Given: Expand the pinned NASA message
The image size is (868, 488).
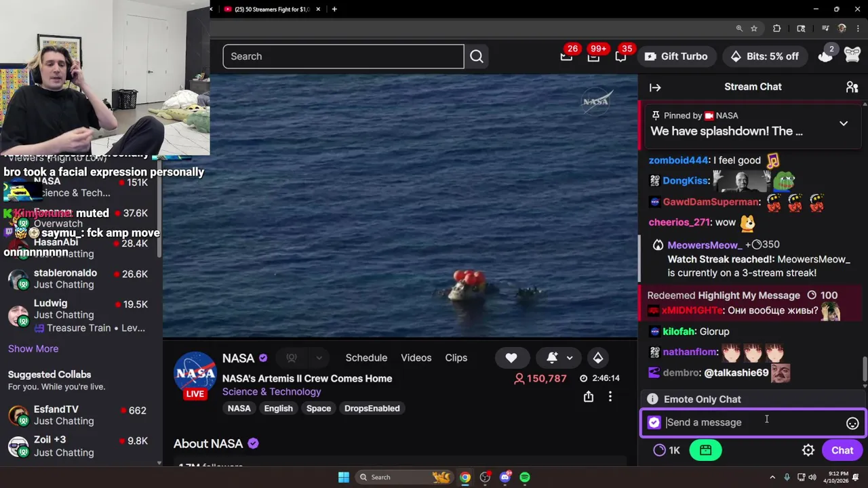Looking at the screenshot, I should (844, 124).
